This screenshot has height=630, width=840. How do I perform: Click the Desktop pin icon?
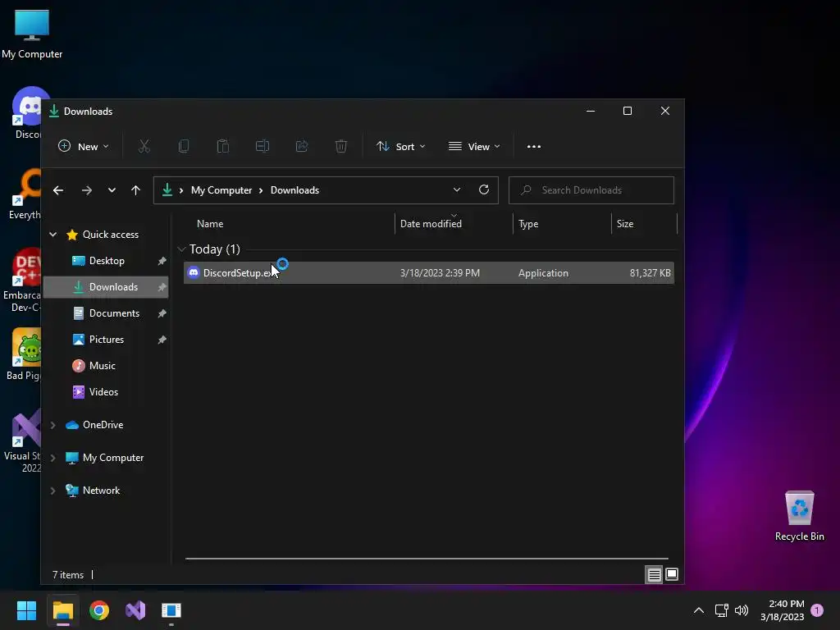pos(162,261)
